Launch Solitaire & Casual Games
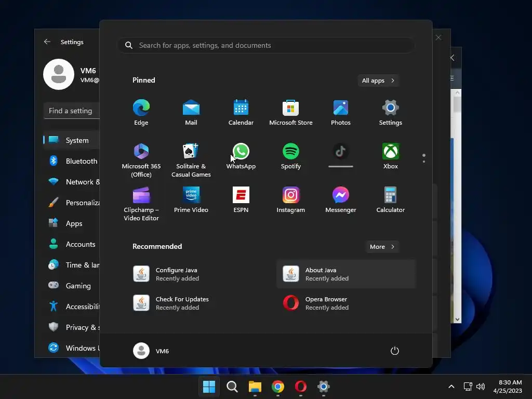Image resolution: width=532 pixels, height=399 pixels. click(191, 160)
